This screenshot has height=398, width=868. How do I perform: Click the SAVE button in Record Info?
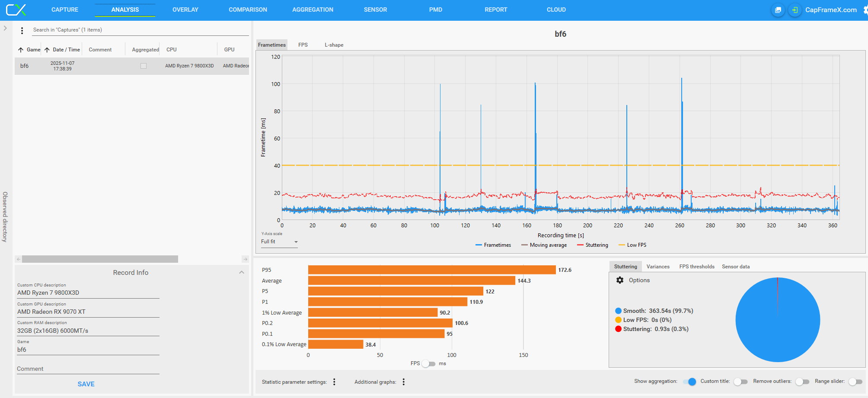(x=86, y=384)
